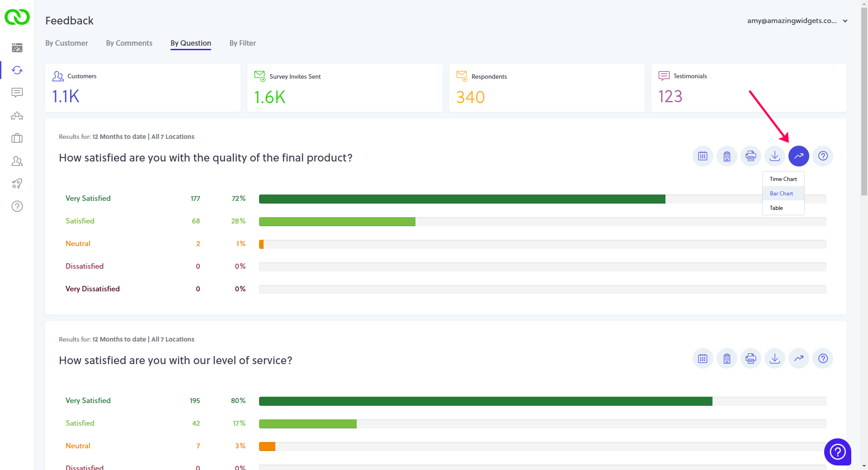This screenshot has width=868, height=470.
Task: Click the 123 testimonials value
Action: [x=670, y=96]
